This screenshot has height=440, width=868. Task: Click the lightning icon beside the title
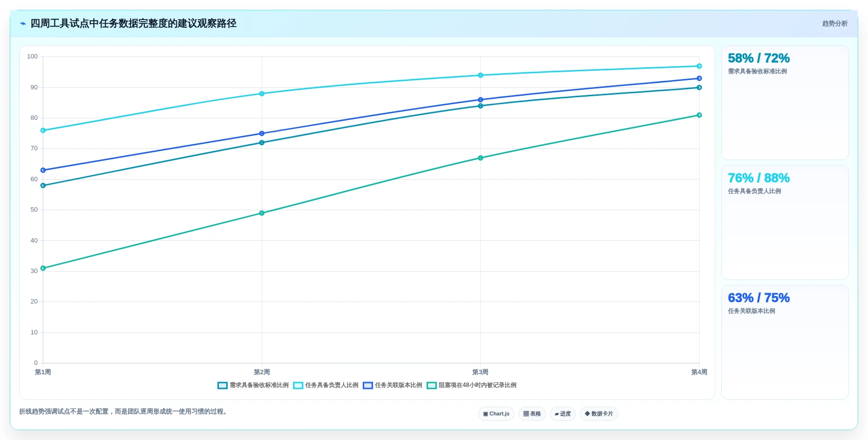coord(23,24)
